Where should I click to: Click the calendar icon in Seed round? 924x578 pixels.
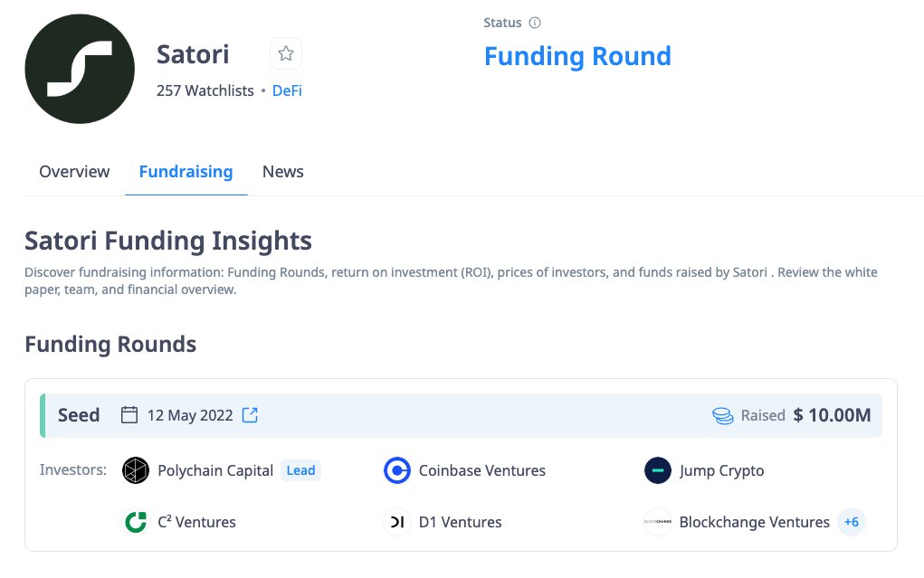[129, 415]
